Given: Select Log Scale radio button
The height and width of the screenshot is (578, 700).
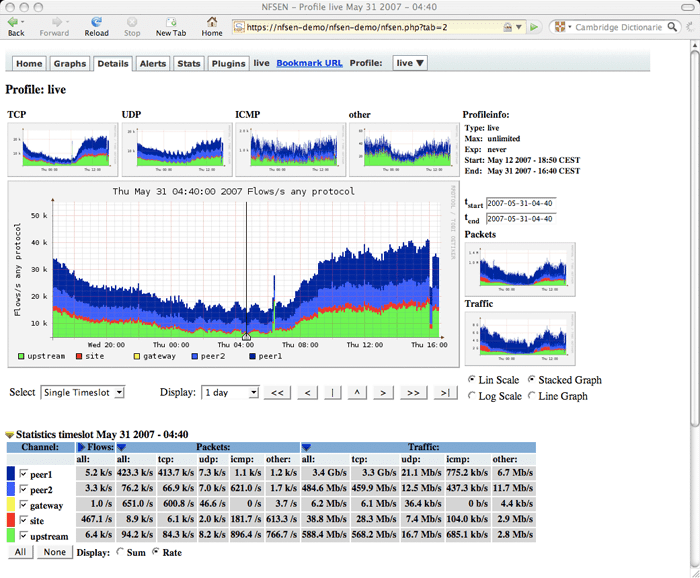Looking at the screenshot, I should [x=471, y=395].
